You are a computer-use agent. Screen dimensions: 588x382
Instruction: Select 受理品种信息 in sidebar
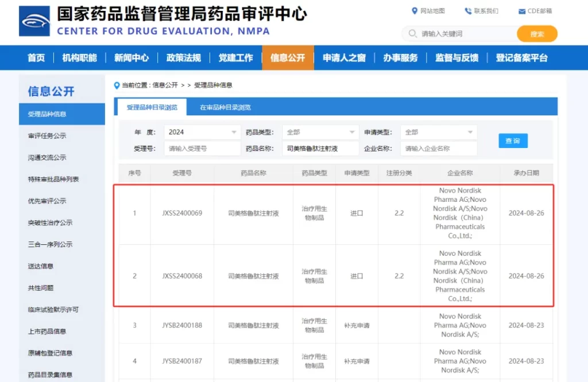62,114
